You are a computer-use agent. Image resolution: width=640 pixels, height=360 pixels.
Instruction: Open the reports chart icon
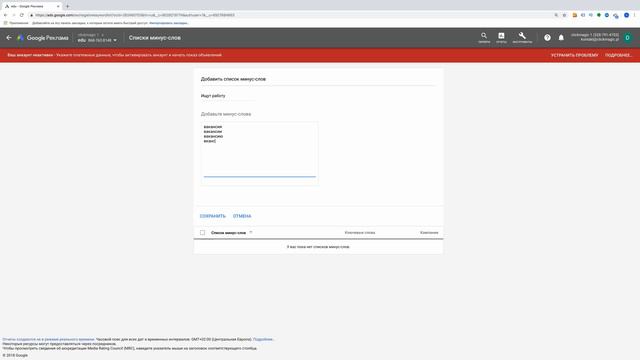(x=501, y=38)
